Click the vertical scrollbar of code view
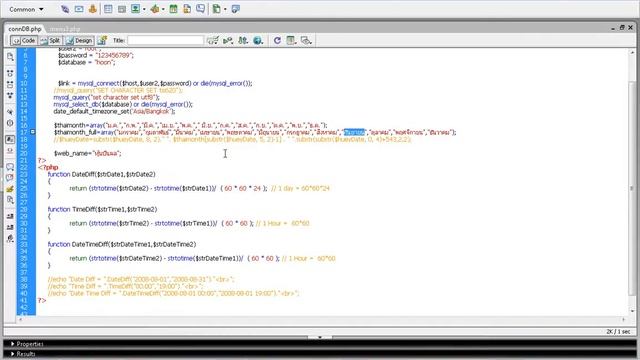This screenshot has width=640, height=360. pyautogui.click(x=631, y=188)
